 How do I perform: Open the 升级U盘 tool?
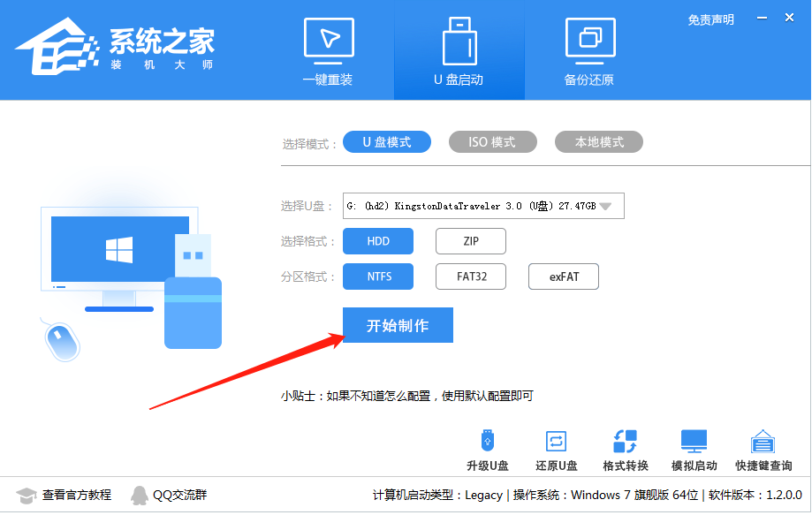(x=487, y=449)
